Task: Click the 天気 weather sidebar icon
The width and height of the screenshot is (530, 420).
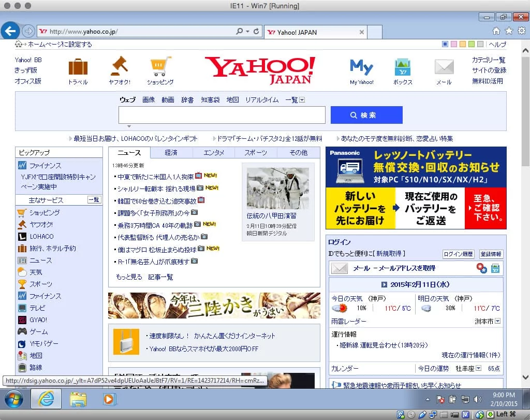Action: (x=22, y=272)
